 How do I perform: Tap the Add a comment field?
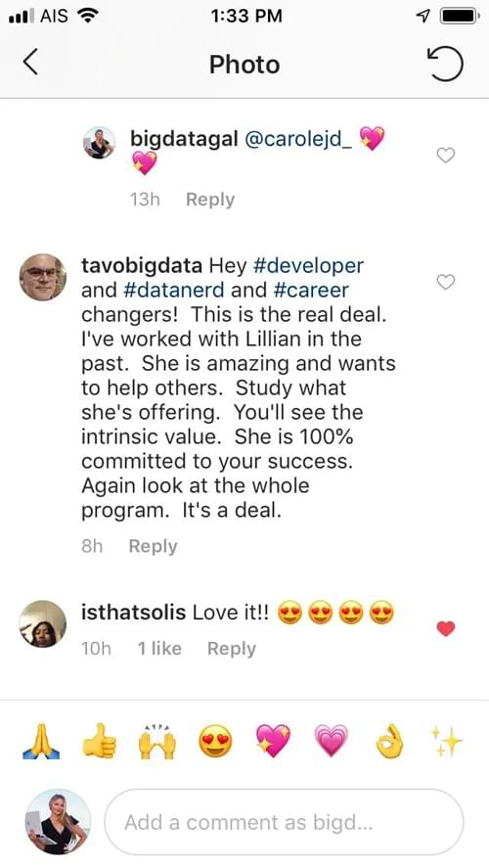coord(284,822)
